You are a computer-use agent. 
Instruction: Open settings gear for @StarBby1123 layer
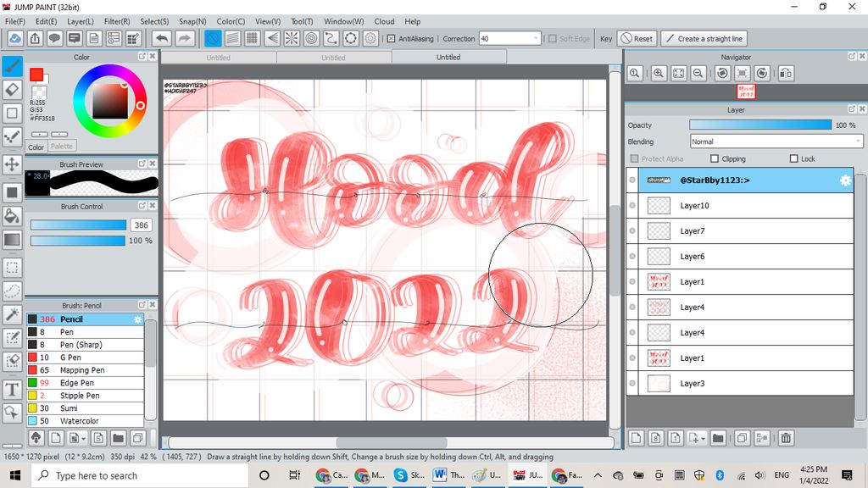pos(845,180)
